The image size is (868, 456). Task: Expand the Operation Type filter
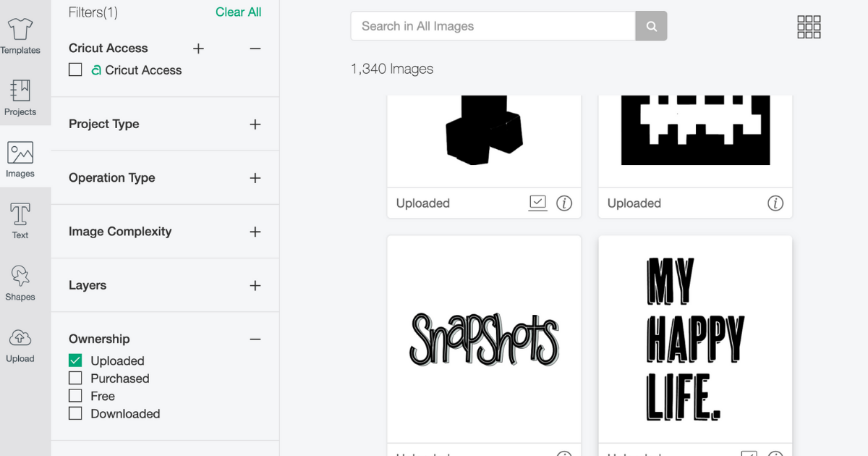(x=255, y=178)
